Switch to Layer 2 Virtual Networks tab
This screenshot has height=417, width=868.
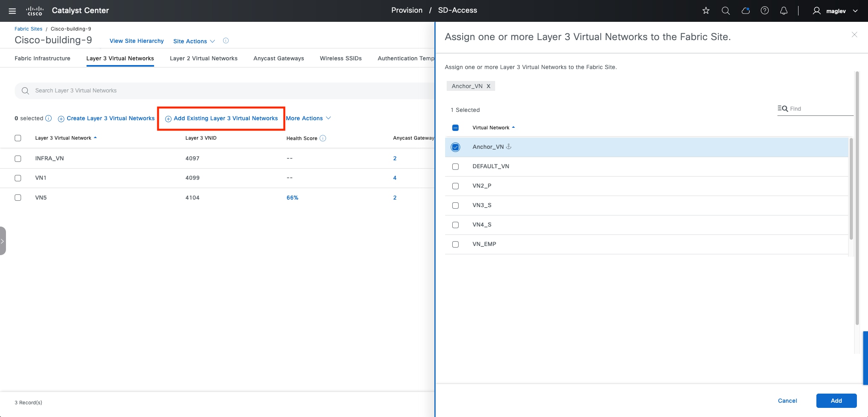pos(204,58)
